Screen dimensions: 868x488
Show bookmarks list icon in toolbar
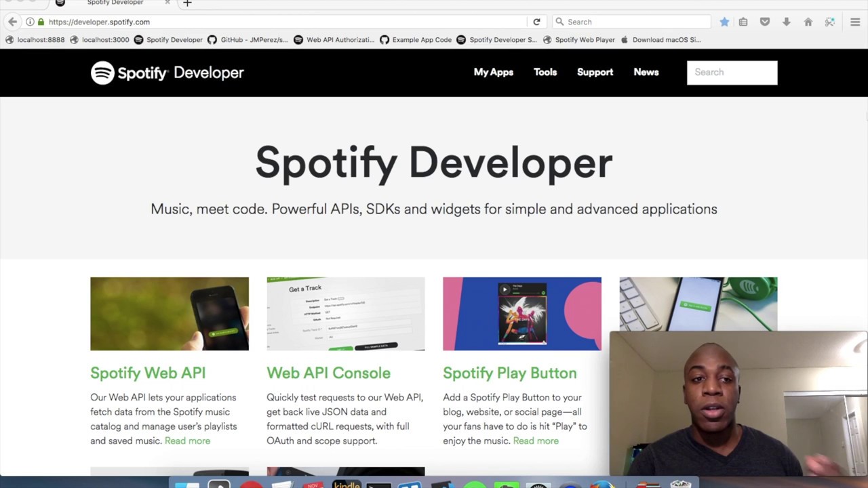[x=743, y=22]
